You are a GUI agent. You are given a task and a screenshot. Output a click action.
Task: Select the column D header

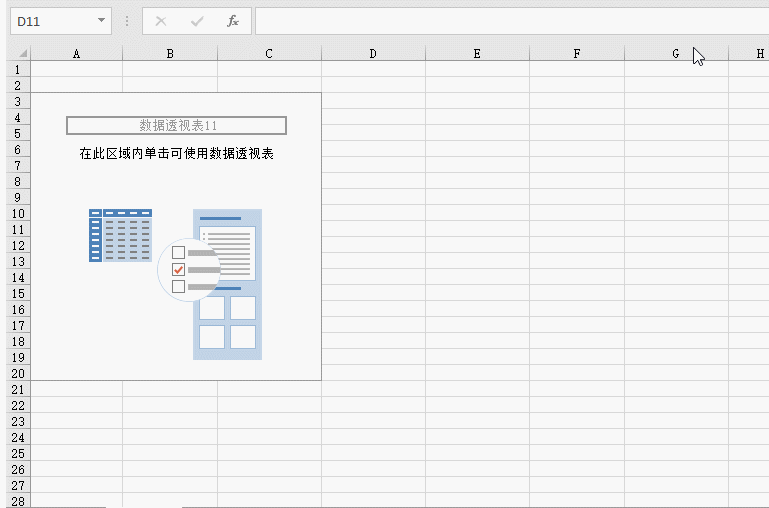[x=373, y=54]
